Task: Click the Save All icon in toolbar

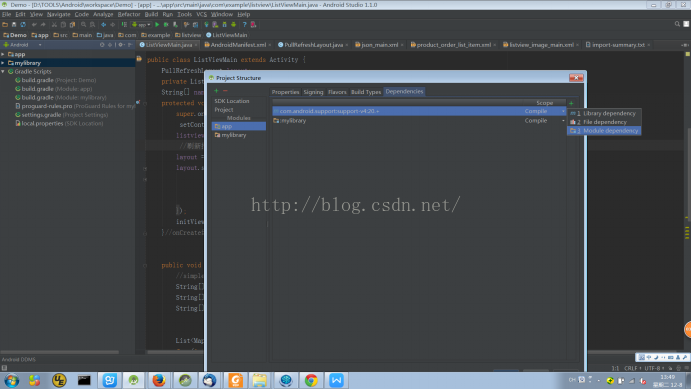Action: click(x=14, y=25)
